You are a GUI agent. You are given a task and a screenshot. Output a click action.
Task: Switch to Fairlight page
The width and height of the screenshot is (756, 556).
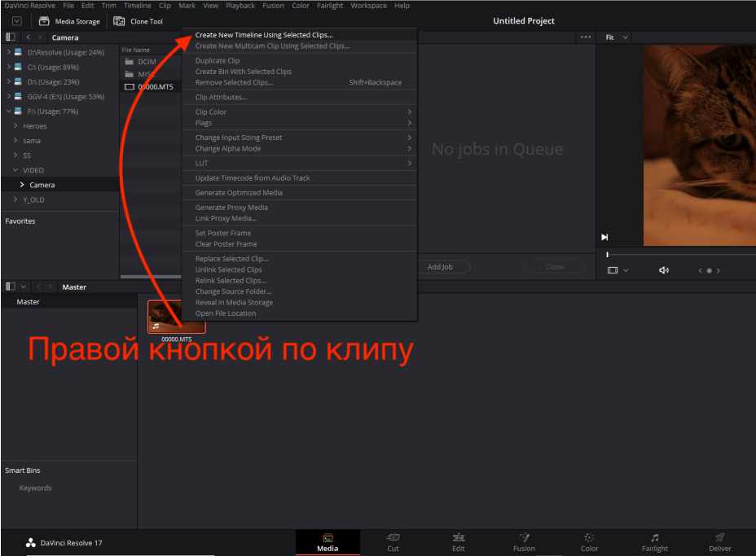click(655, 542)
